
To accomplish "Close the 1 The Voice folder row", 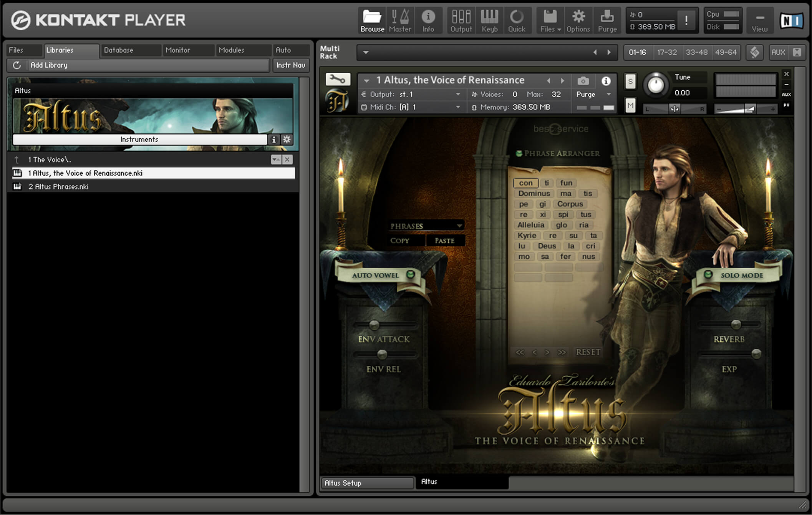I will tap(287, 159).
